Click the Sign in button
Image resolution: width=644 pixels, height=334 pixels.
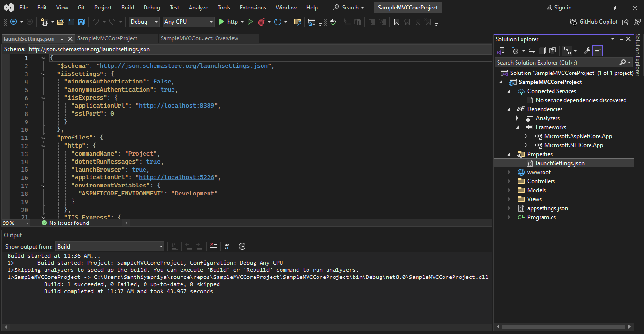pyautogui.click(x=558, y=8)
